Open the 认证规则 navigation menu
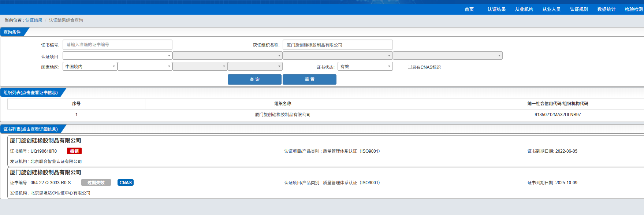 579,10
